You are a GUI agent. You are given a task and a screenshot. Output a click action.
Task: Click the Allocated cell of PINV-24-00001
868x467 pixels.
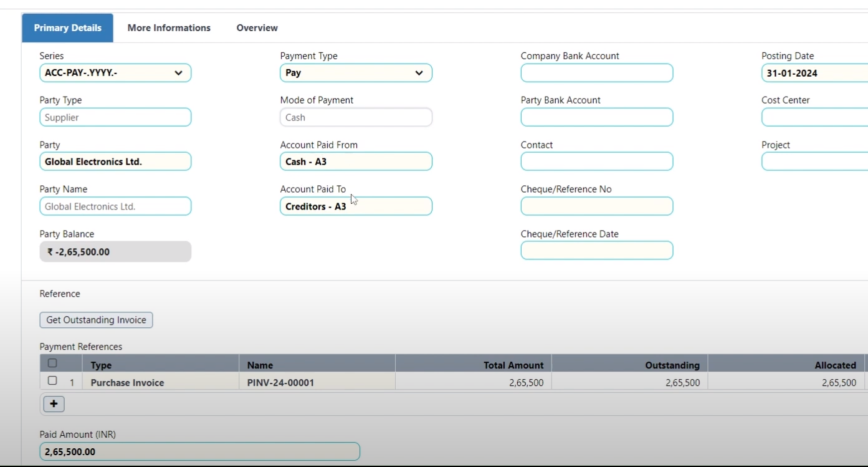point(786,382)
